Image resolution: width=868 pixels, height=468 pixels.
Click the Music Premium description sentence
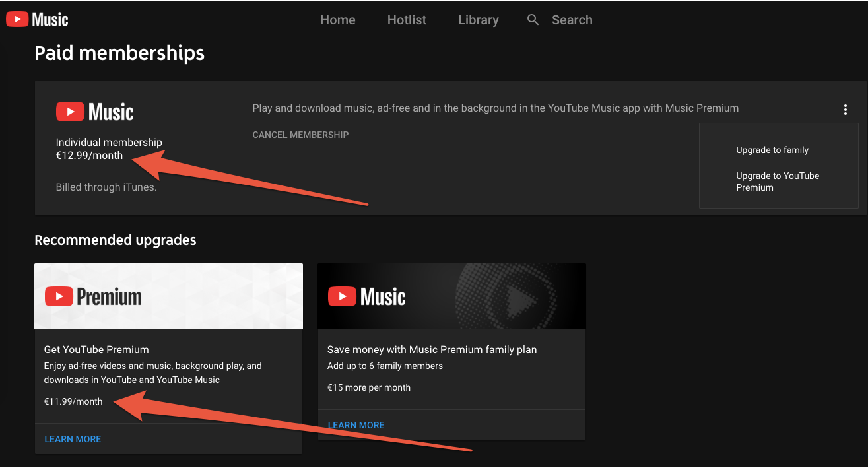point(496,108)
